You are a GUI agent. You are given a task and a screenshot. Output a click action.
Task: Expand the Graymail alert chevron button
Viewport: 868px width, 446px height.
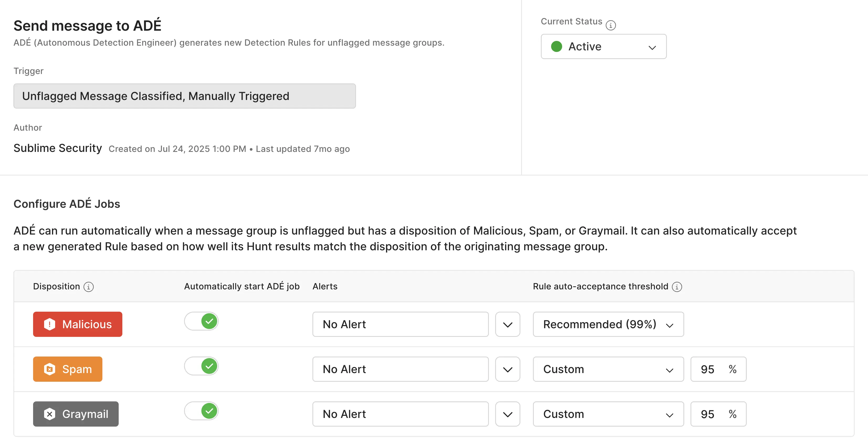pyautogui.click(x=508, y=414)
